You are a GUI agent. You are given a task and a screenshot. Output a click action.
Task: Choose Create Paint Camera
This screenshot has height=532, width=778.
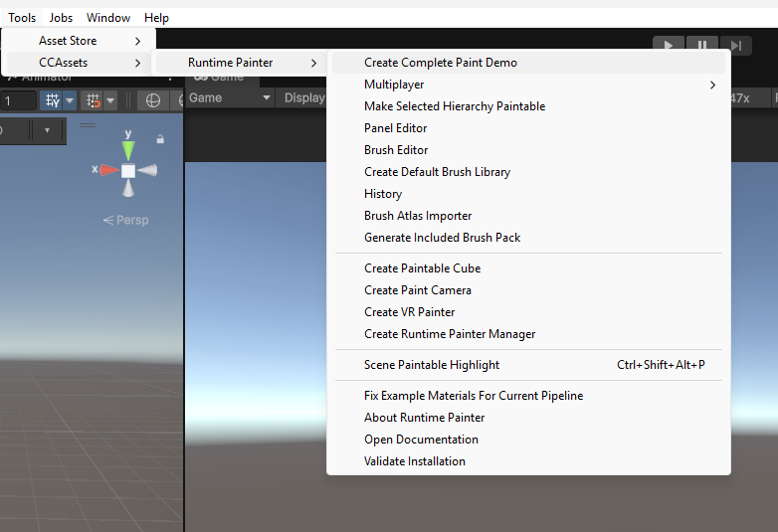coord(528,290)
